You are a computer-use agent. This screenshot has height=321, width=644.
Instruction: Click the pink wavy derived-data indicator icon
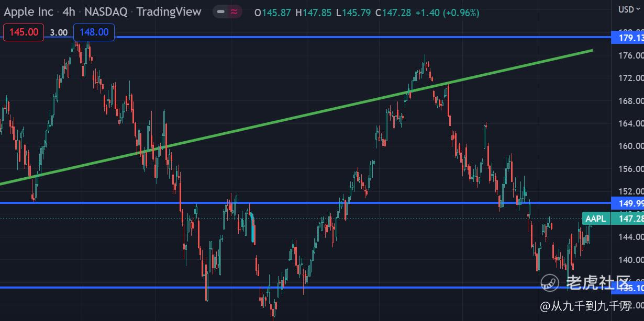[x=235, y=12]
